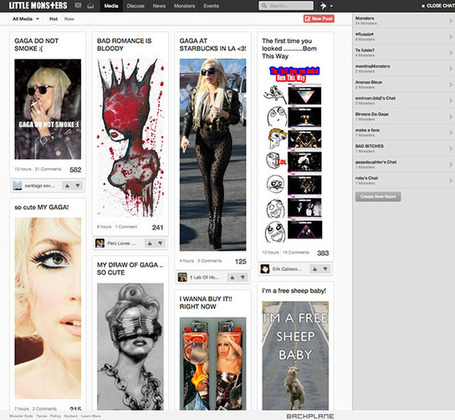Open the bloody Bad Romance artwork image

(x=130, y=138)
